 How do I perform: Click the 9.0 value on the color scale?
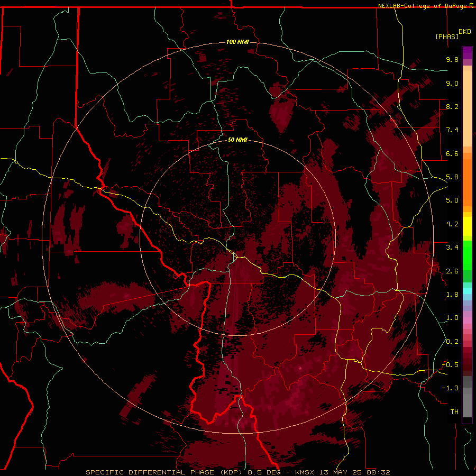(452, 83)
